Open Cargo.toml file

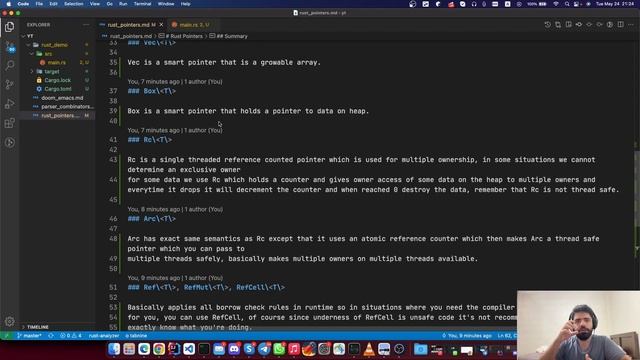pos(58,89)
